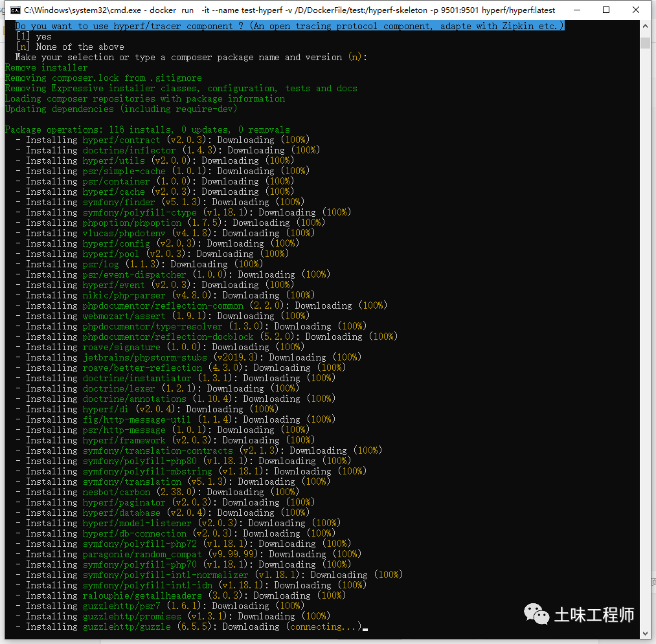This screenshot has height=644, width=656.
Task: Close the cmd.exe window
Action: pos(636,10)
